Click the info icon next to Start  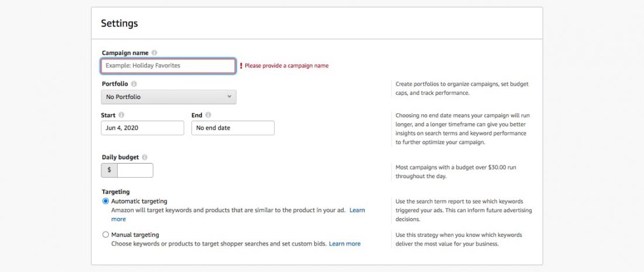tap(121, 115)
